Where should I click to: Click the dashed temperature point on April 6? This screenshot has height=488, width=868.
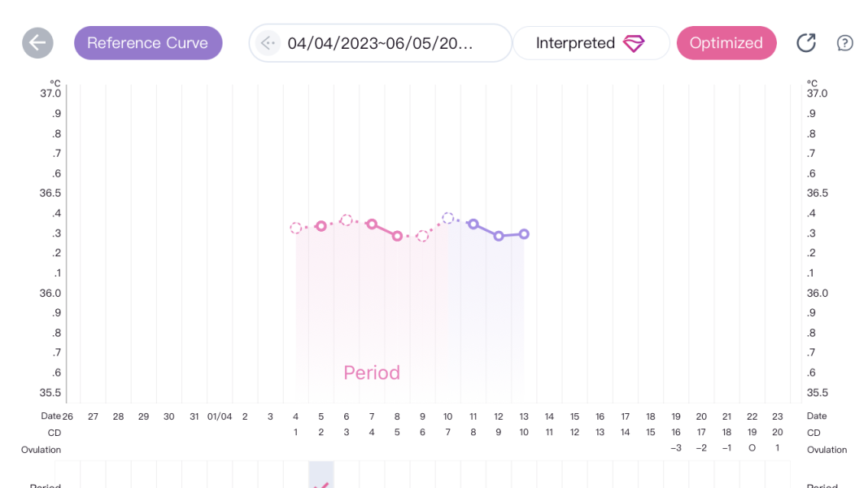[347, 220]
